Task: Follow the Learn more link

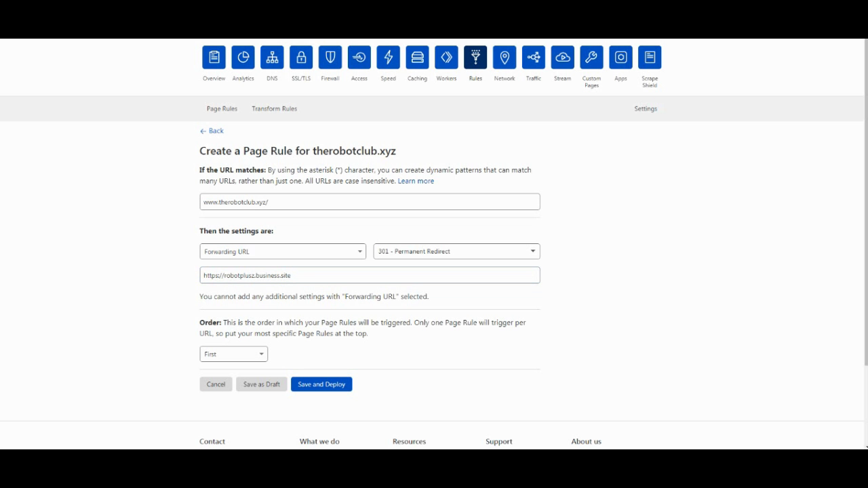Action: click(416, 181)
